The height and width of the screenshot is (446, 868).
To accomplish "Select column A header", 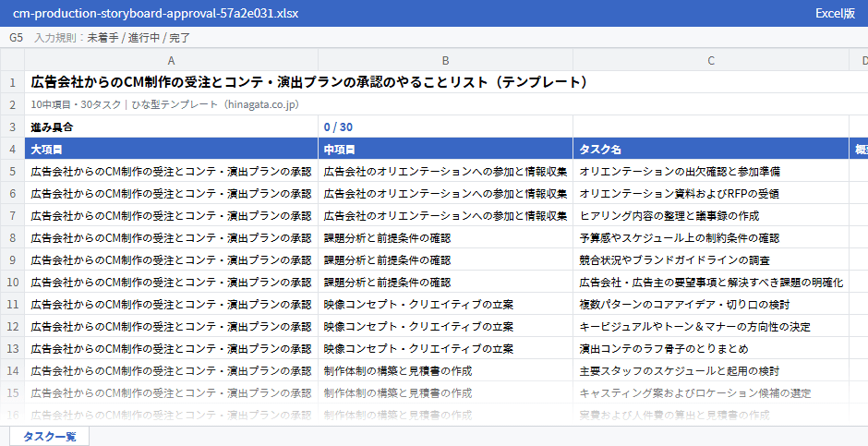I will 171,60.
